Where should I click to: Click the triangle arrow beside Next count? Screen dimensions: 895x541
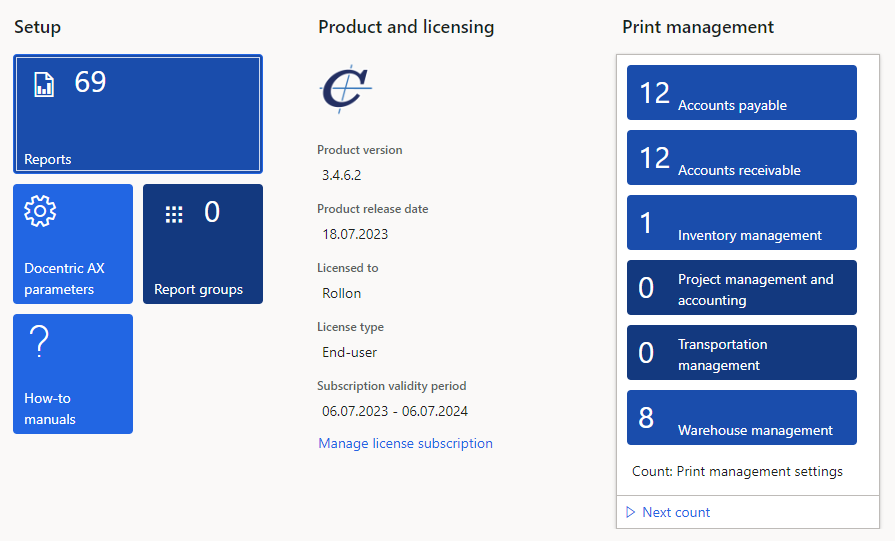[x=630, y=512]
